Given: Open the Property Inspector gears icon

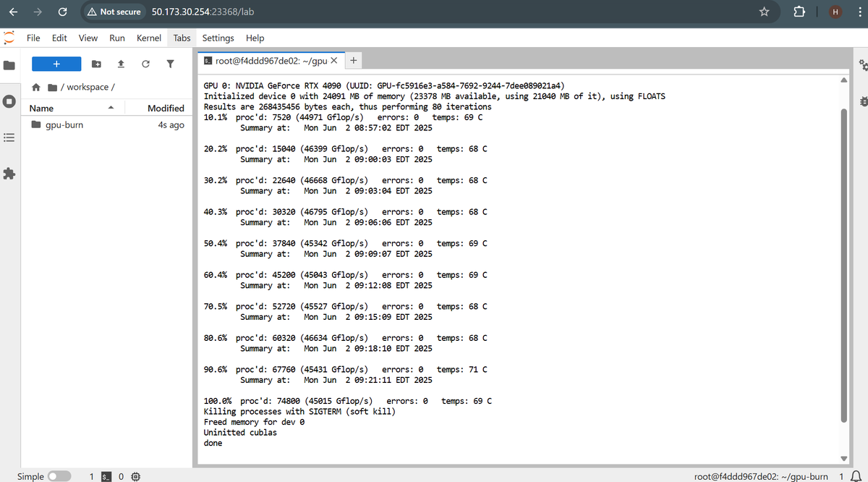Looking at the screenshot, I should [862, 65].
